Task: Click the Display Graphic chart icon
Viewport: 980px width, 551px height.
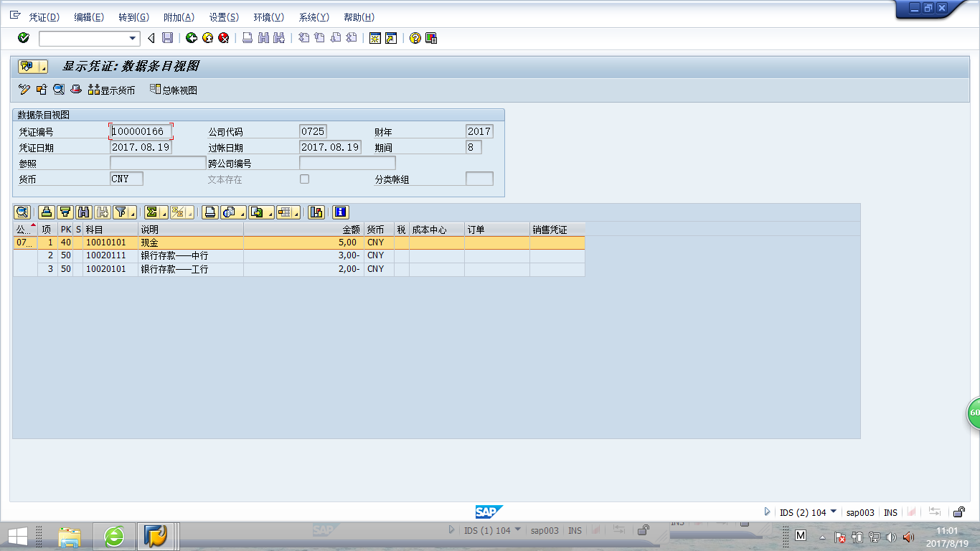Action: click(x=316, y=212)
